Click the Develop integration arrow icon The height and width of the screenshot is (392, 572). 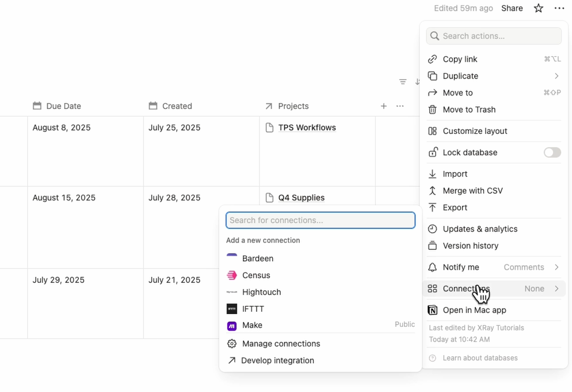point(232,360)
